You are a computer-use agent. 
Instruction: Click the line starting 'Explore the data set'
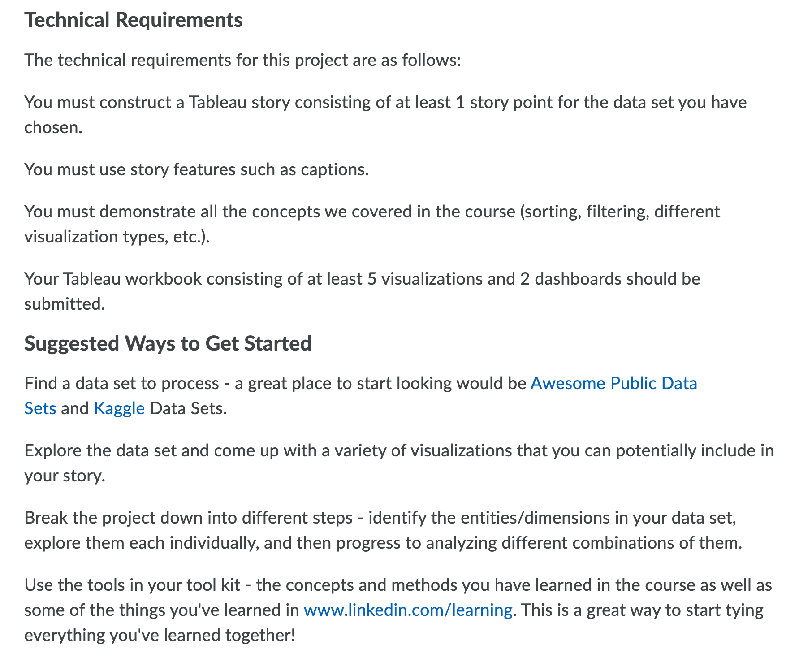(399, 450)
